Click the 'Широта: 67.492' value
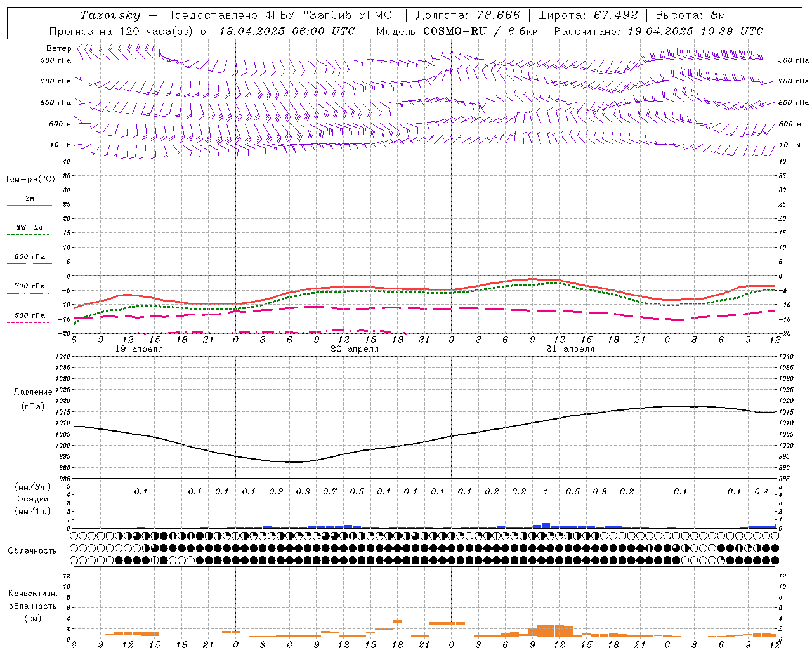This screenshot has height=650, width=812. [x=587, y=15]
